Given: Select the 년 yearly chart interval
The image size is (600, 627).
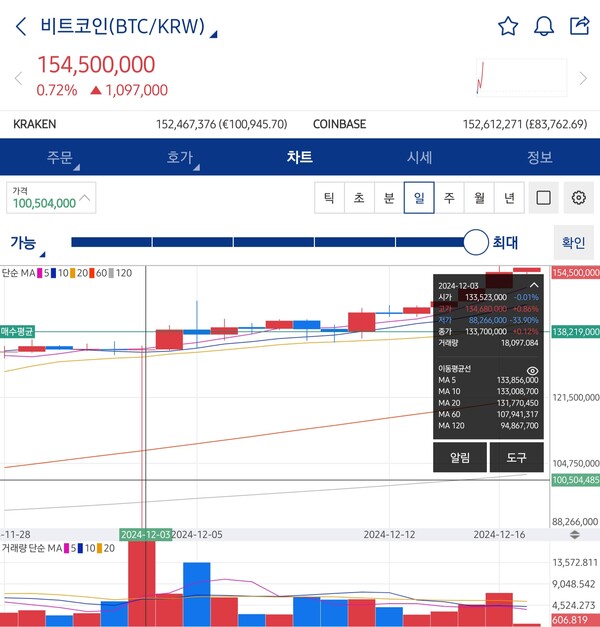Looking at the screenshot, I should tap(509, 198).
